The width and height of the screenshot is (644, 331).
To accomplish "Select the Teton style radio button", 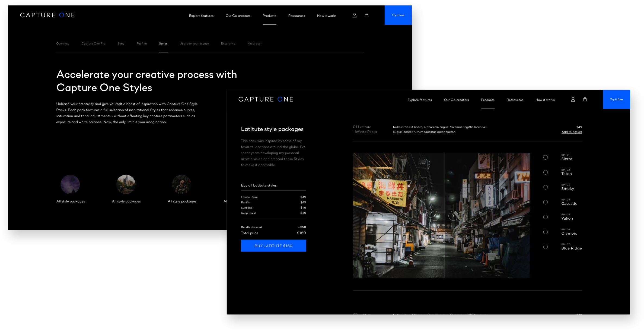I will click(546, 172).
